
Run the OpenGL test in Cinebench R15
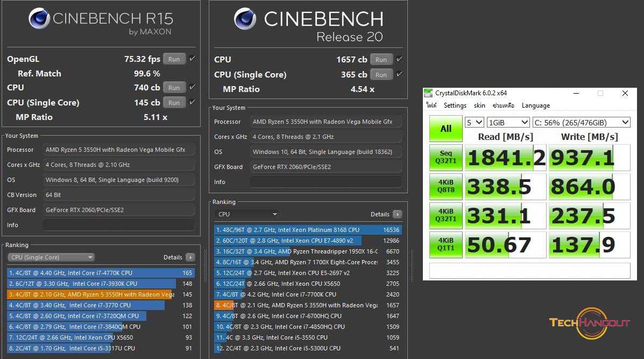(x=174, y=59)
